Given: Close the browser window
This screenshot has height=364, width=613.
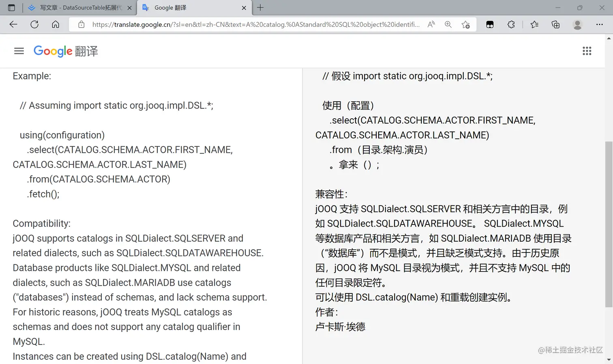Looking at the screenshot, I should tap(602, 8).
